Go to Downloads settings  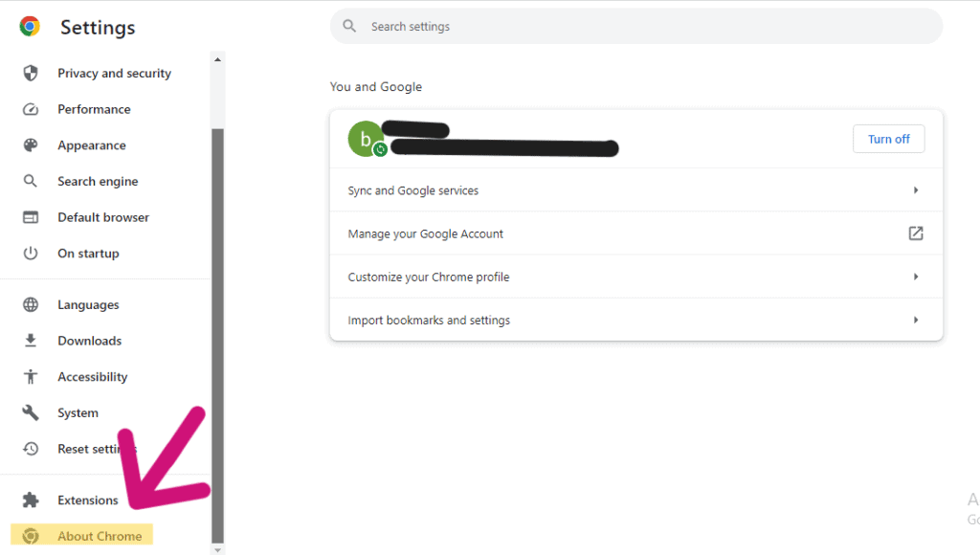90,341
